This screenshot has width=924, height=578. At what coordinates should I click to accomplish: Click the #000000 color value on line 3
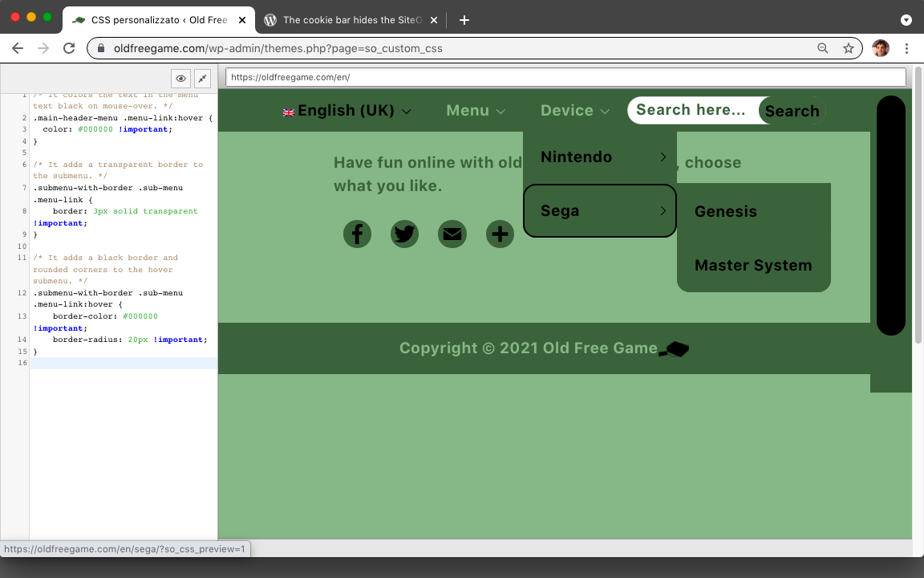click(95, 129)
